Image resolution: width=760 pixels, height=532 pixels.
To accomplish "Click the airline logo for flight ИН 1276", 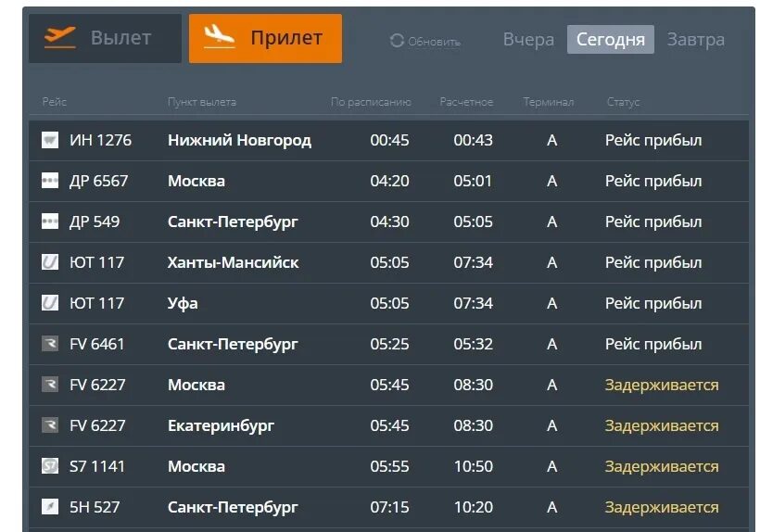I will [x=50, y=141].
